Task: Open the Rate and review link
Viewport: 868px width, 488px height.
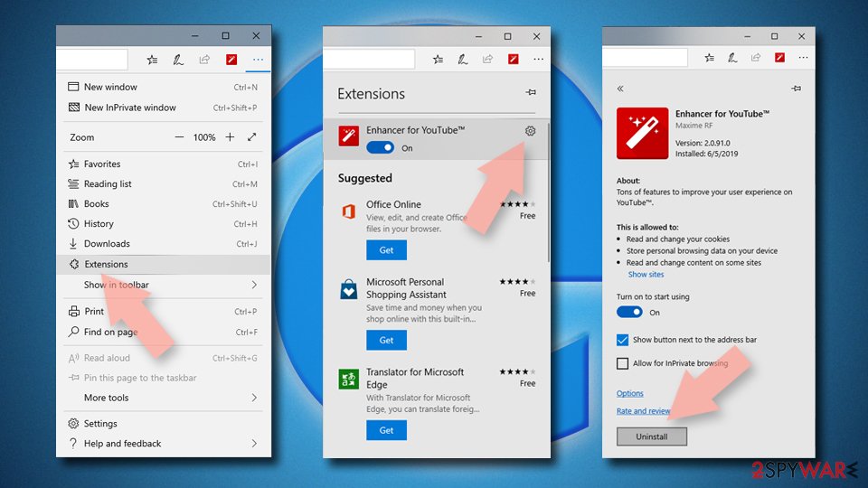Action: (643, 411)
